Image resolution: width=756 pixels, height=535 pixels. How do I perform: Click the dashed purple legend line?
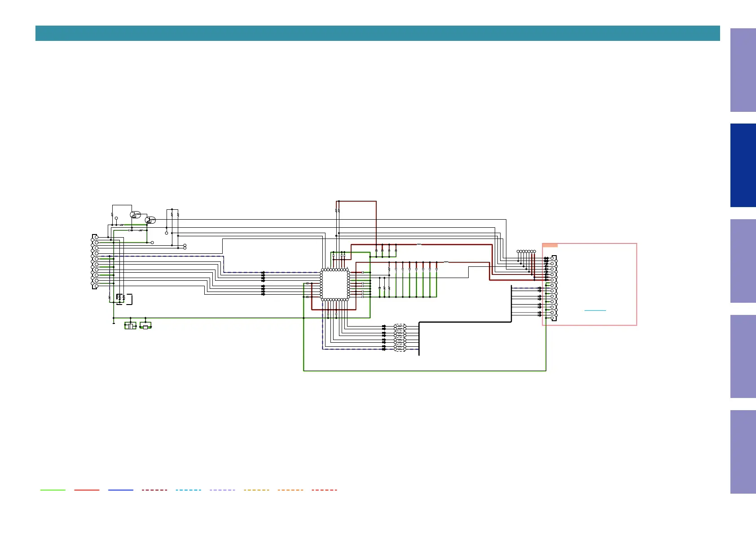[x=222, y=490]
